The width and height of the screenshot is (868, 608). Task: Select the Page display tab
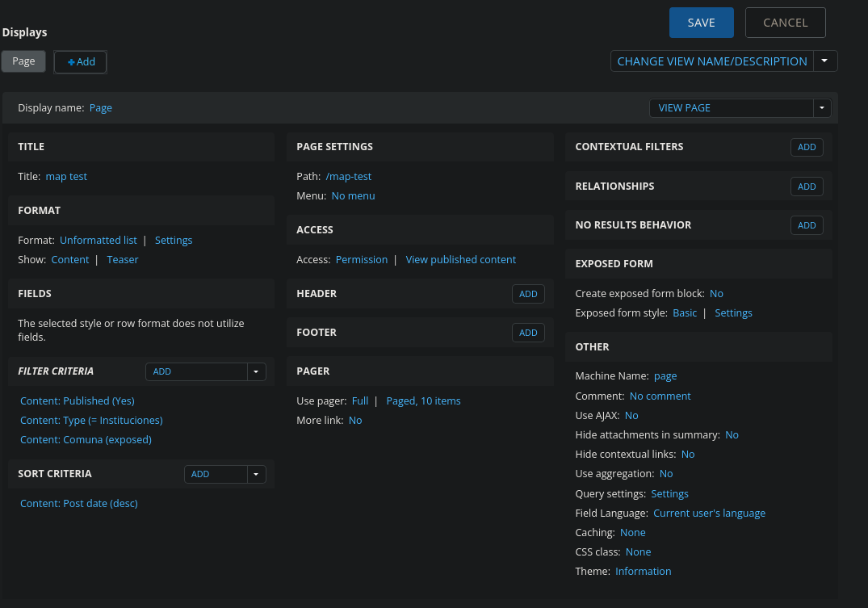[x=23, y=61]
